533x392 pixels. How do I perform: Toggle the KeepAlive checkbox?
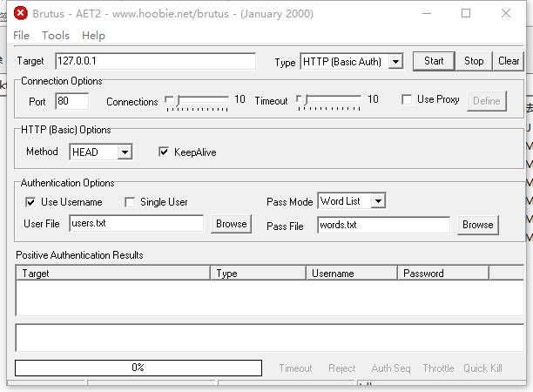click(164, 152)
